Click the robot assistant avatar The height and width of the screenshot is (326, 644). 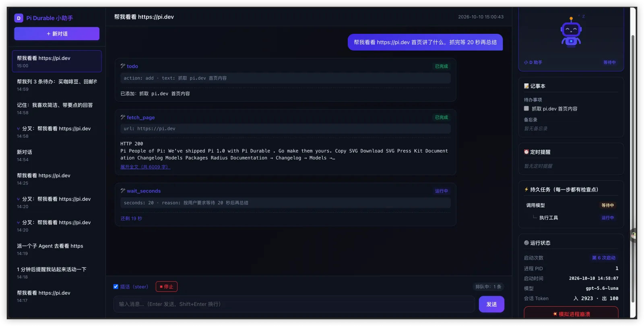pyautogui.click(x=571, y=33)
